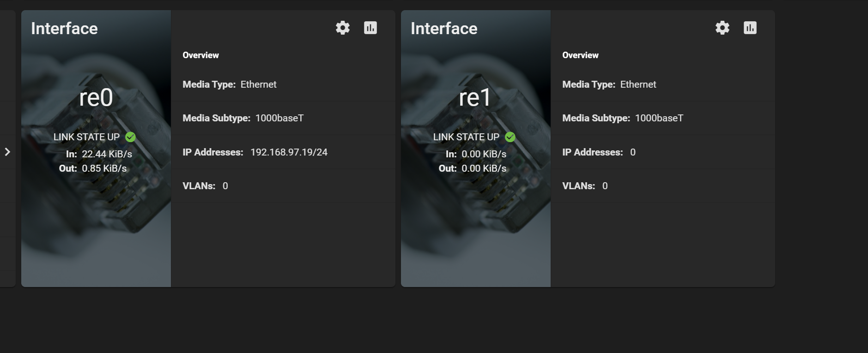Click re1 Out rate 0.00 KiB/s
The width and height of the screenshot is (868, 353).
click(484, 168)
